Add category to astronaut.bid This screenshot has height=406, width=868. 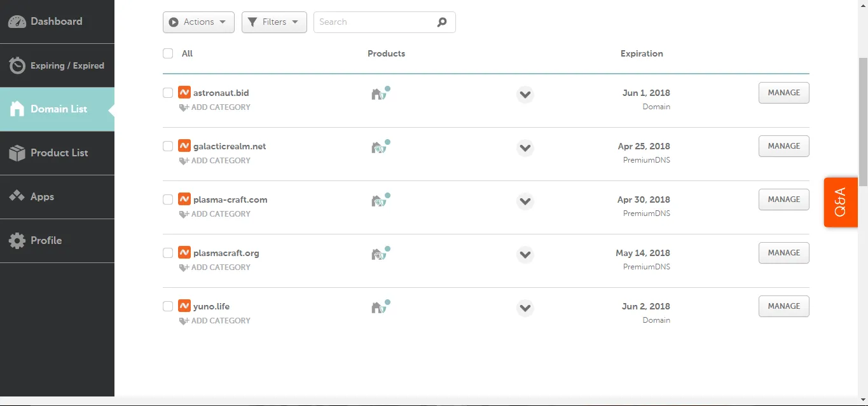click(215, 107)
